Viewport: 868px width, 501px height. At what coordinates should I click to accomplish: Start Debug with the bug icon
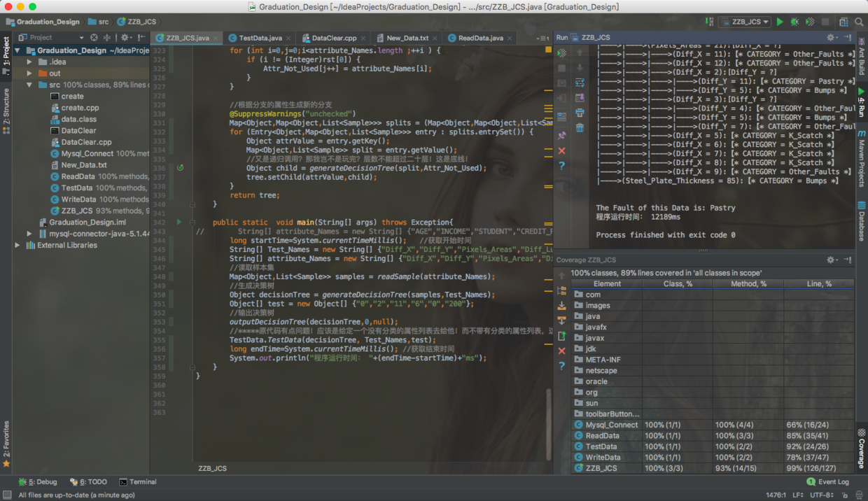tap(794, 22)
